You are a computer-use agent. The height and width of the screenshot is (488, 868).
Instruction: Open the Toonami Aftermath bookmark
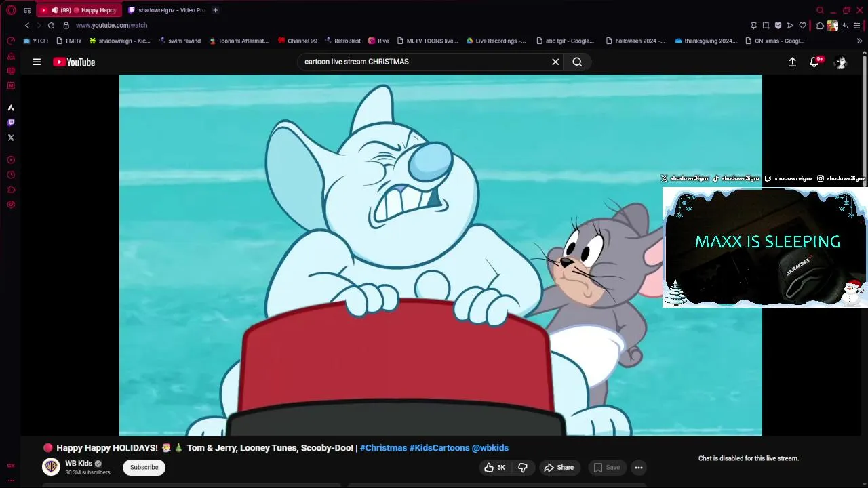[x=239, y=41]
